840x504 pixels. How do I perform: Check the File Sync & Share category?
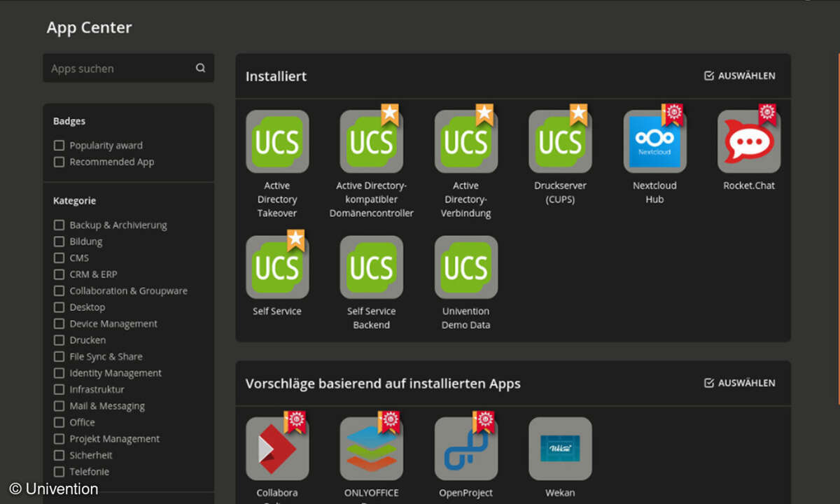tap(59, 356)
